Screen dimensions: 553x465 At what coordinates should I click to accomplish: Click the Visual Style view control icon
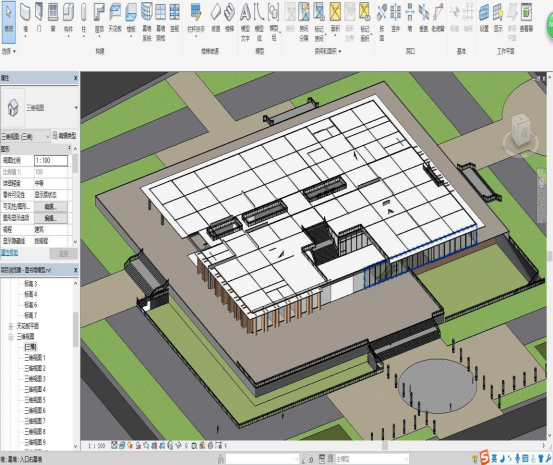click(122, 446)
